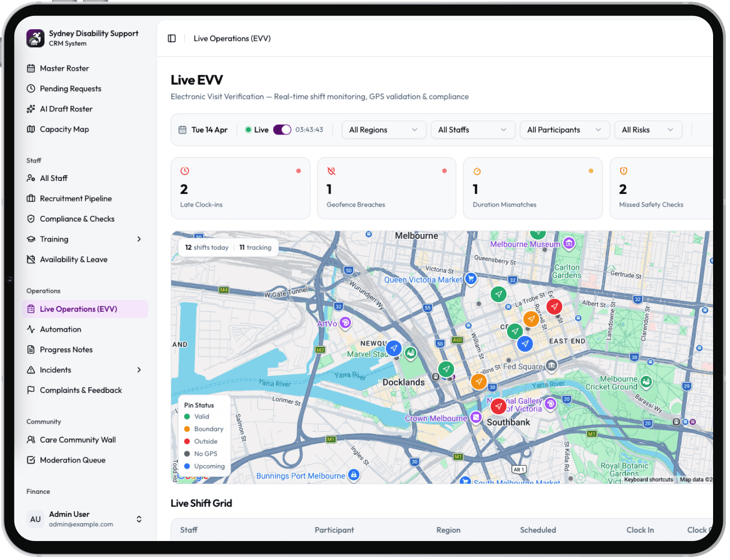Sort by the Participant column header

coord(334,530)
